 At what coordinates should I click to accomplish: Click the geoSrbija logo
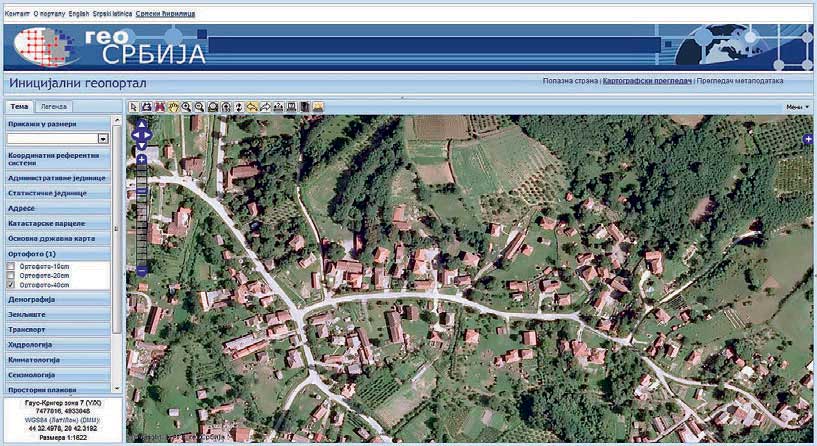[109, 47]
